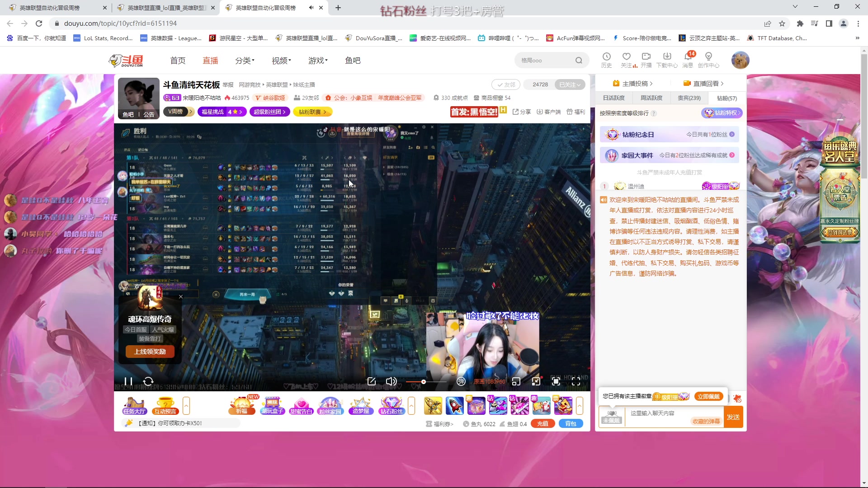Screen dimensions: 868x488
Task: Open the 福利 gift icon
Action: pyautogui.click(x=576, y=112)
